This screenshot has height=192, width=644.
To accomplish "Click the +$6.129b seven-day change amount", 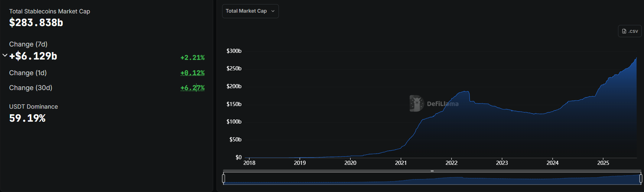I will coord(33,56).
